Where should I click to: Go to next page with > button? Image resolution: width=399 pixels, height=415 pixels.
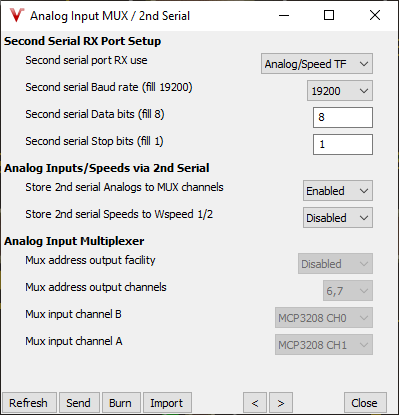point(281,403)
